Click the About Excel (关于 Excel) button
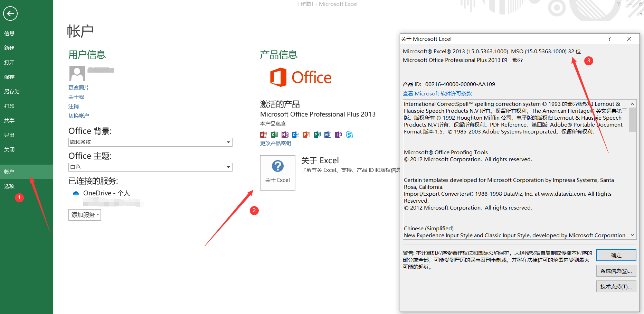 point(278,173)
